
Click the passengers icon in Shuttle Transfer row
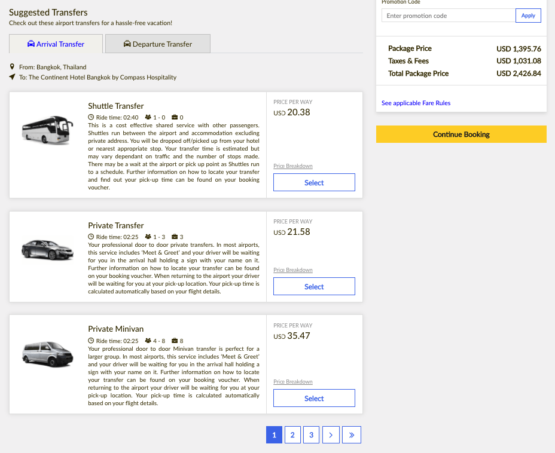click(x=148, y=117)
